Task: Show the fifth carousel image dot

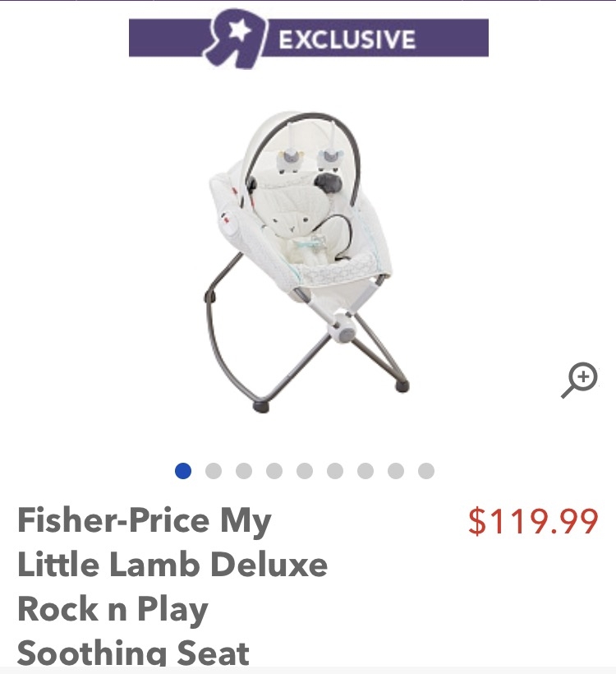Action: coord(305,471)
